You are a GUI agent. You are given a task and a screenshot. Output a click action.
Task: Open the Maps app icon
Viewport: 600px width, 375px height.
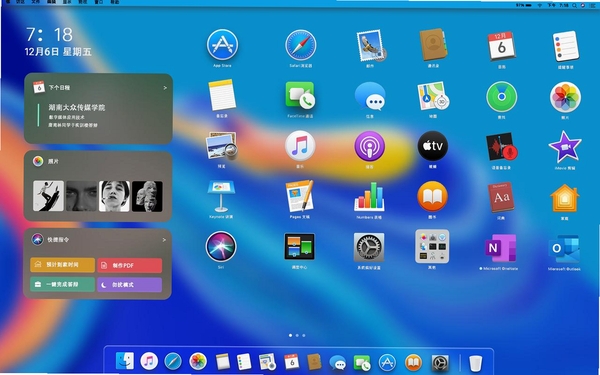(x=433, y=96)
